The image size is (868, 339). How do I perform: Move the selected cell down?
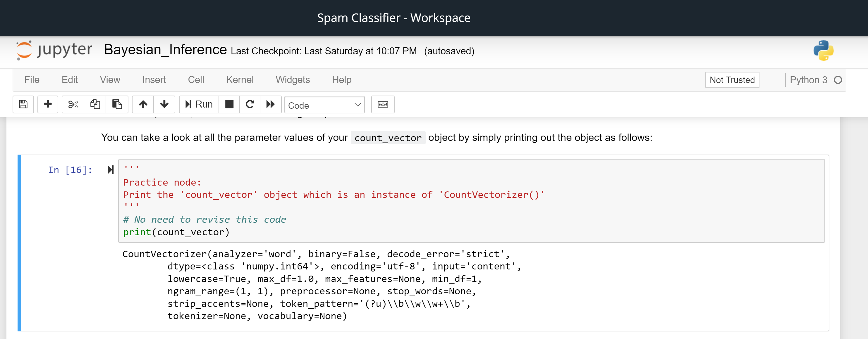click(164, 104)
